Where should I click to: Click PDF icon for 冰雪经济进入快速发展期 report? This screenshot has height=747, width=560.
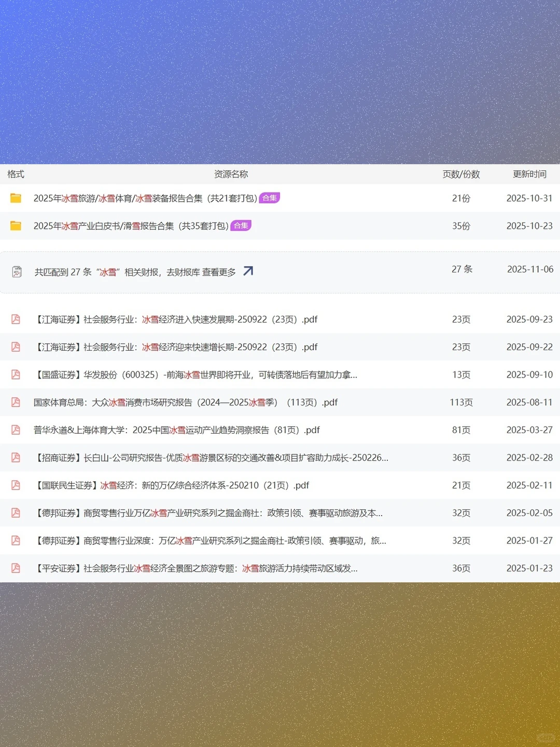point(16,320)
